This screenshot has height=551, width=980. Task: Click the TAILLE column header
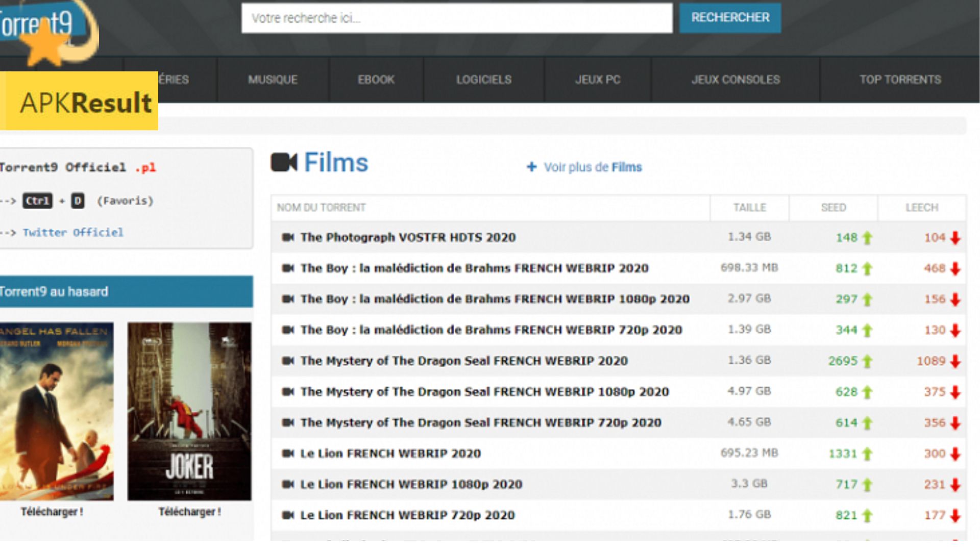(749, 208)
